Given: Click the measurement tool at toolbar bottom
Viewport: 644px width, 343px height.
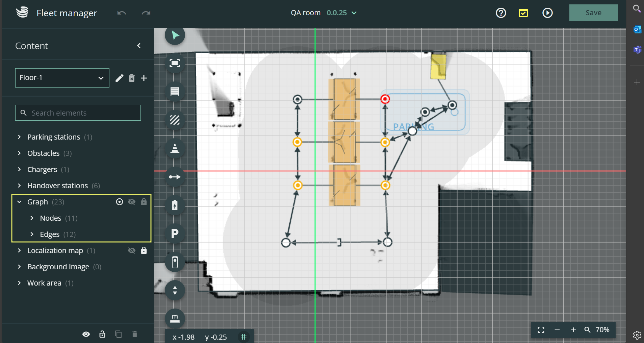Looking at the screenshot, I should pos(175,318).
